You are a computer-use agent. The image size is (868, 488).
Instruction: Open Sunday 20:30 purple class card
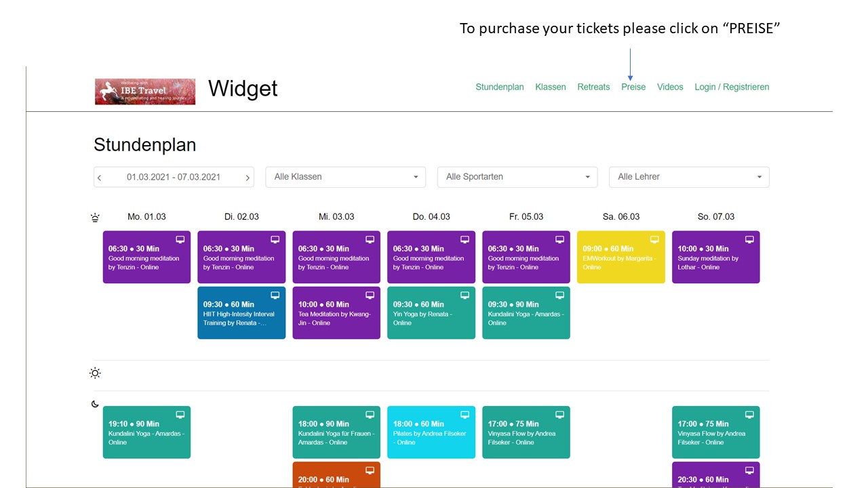[716, 474]
